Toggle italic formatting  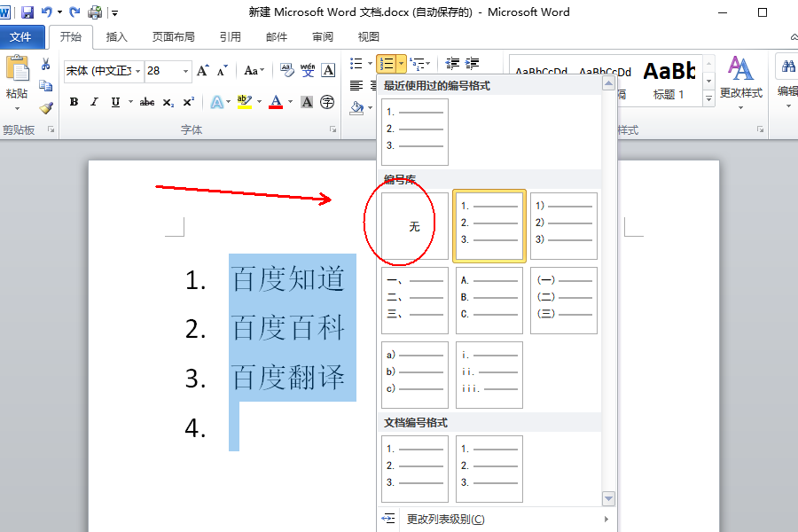[94, 102]
